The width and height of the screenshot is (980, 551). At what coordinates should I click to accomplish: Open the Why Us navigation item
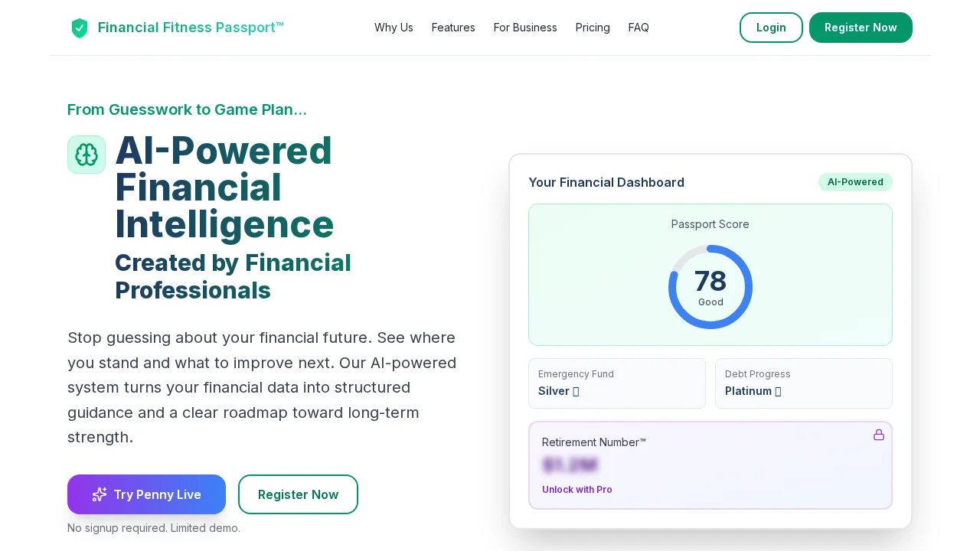coord(394,28)
